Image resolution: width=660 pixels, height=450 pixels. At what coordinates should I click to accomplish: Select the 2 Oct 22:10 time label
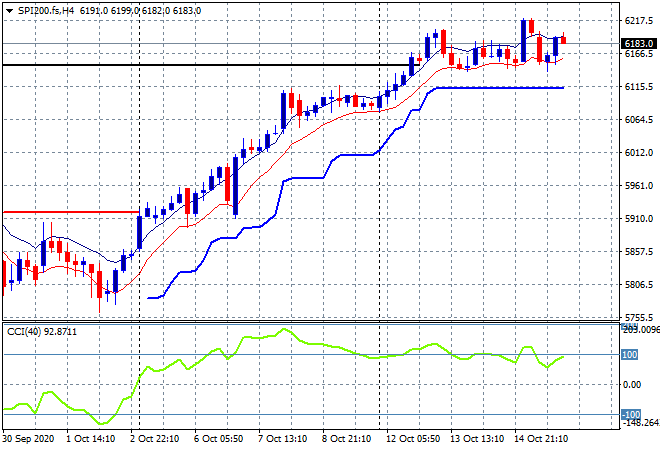pyautogui.click(x=154, y=439)
